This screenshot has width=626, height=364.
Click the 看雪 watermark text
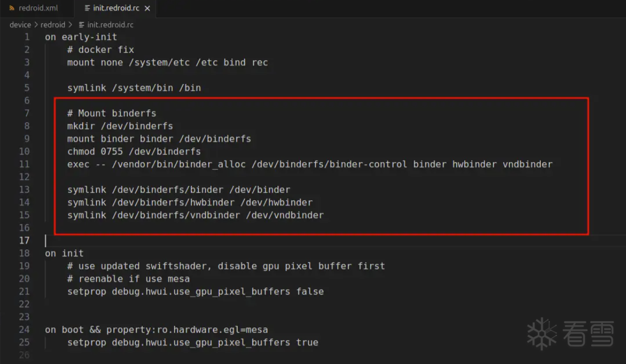click(x=588, y=333)
